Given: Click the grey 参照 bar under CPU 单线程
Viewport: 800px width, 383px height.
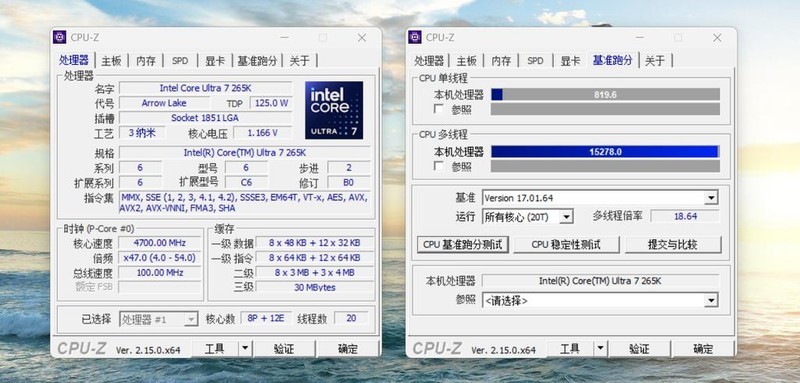Looking at the screenshot, I should coord(605,109).
